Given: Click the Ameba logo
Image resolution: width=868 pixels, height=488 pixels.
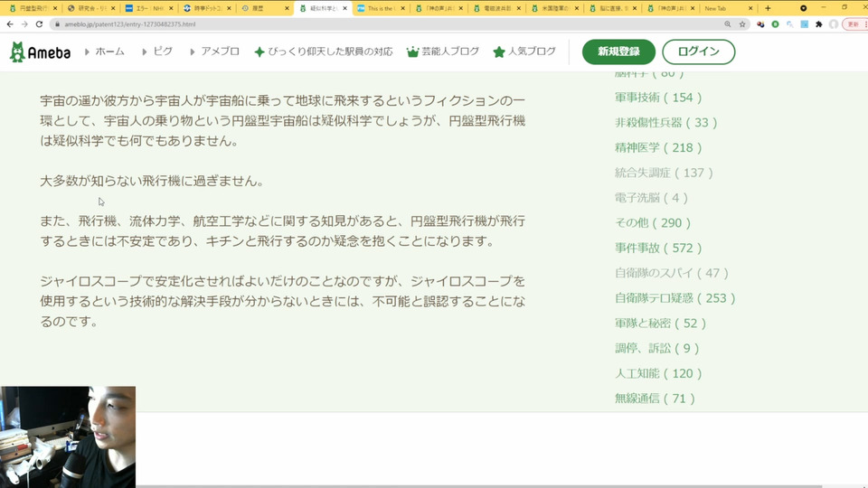Looking at the screenshot, I should pos(40,52).
